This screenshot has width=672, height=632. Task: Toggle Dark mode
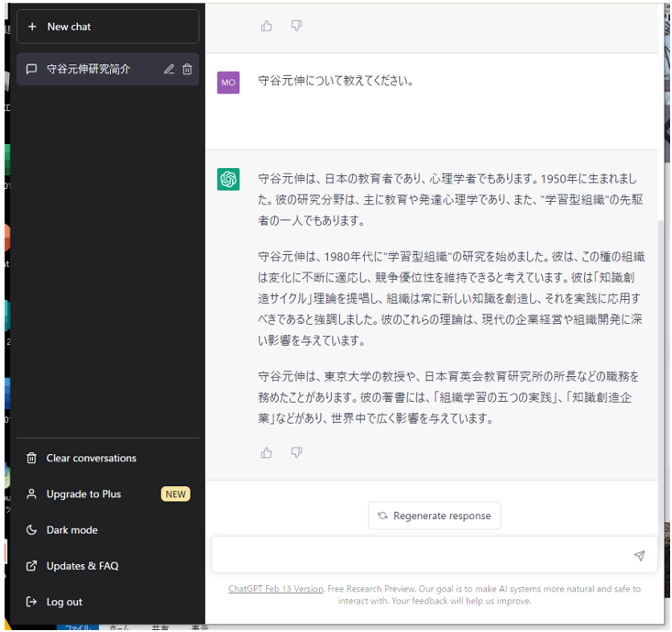[x=107, y=530]
